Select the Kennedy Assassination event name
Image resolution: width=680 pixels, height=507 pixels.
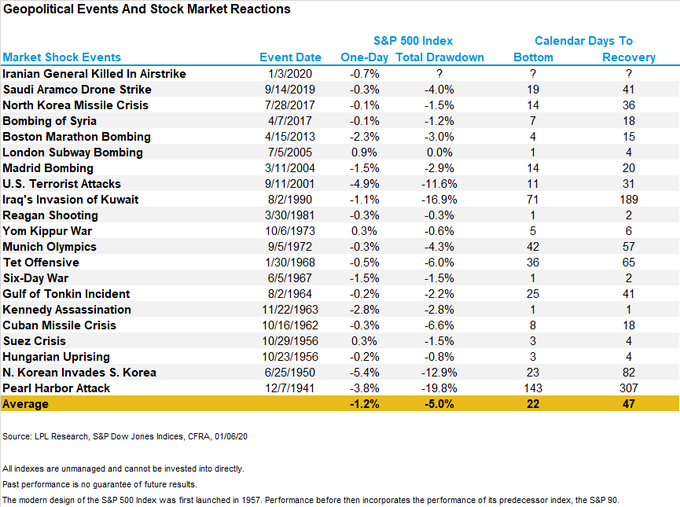pos(67,310)
